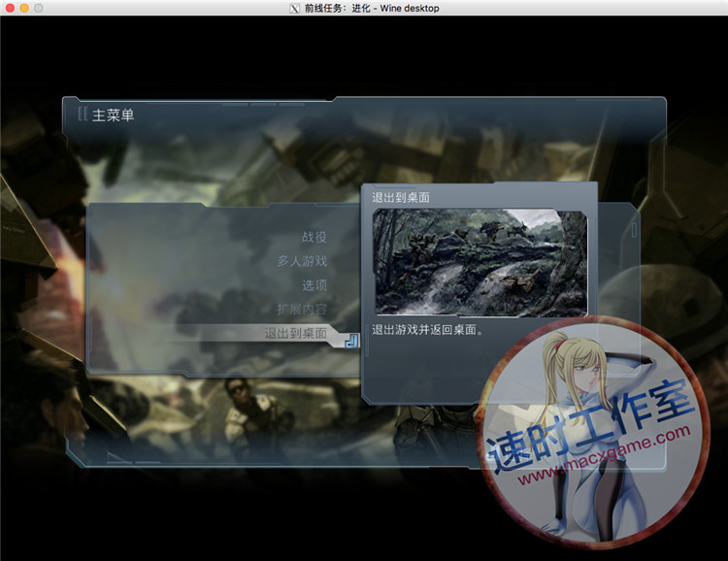Open the 多人游戏 multiplayer menu
The width and height of the screenshot is (728, 561).
[302, 261]
